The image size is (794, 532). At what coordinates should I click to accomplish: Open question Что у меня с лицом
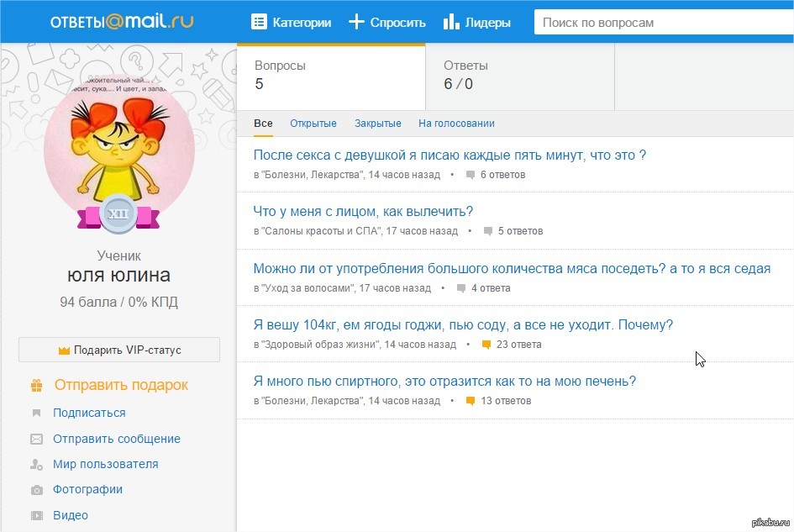(x=363, y=211)
